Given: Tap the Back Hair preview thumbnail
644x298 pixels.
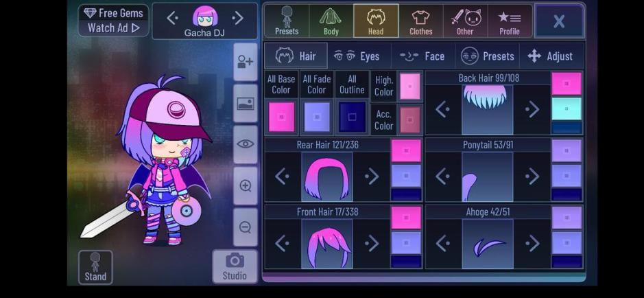Looking at the screenshot, I should click(487, 110).
